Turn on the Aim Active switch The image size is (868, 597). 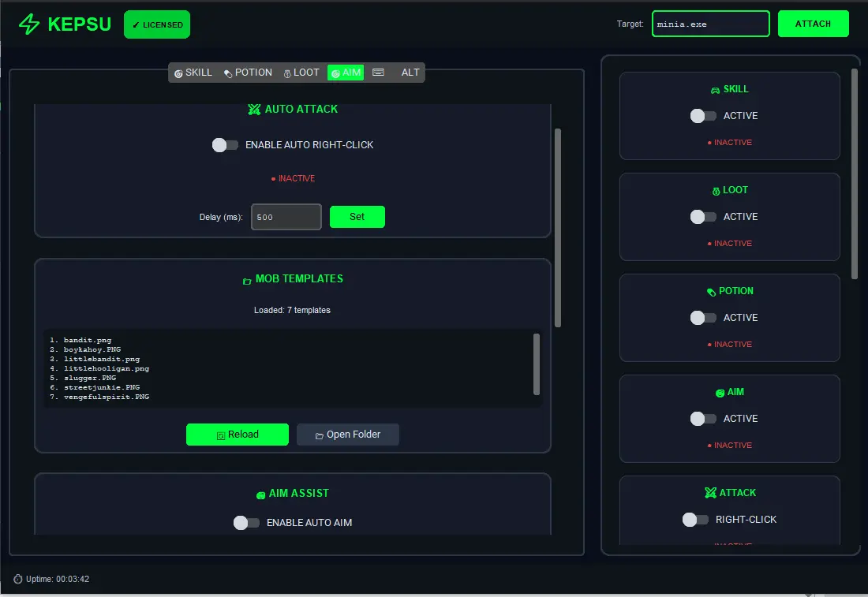703,419
